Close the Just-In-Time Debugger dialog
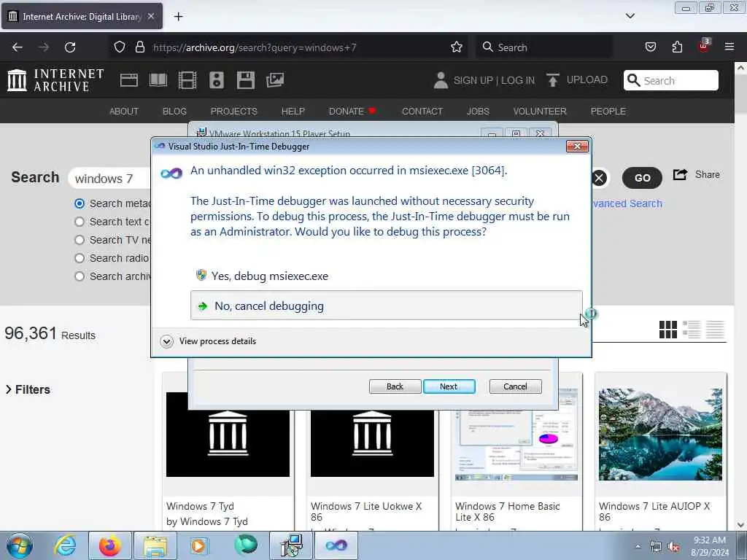This screenshot has height=560, width=747. point(577,146)
